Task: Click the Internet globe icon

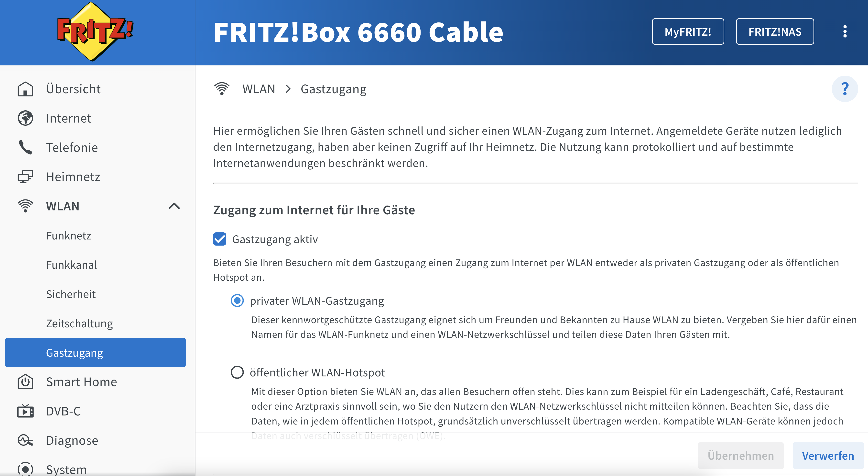Action: coord(25,118)
